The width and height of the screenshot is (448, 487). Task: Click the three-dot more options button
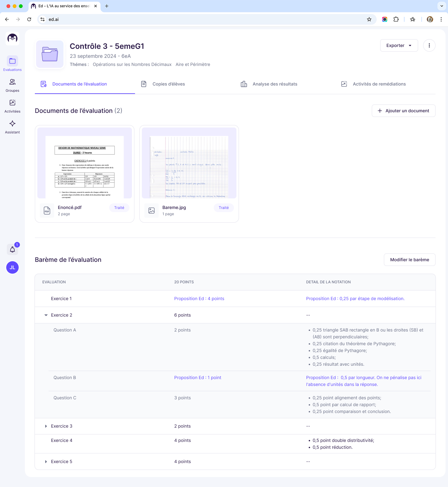pos(429,45)
